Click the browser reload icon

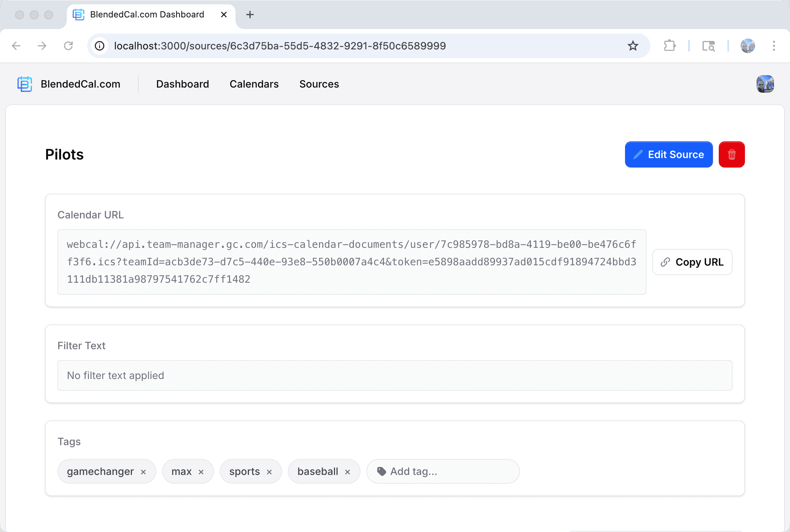(x=68, y=46)
